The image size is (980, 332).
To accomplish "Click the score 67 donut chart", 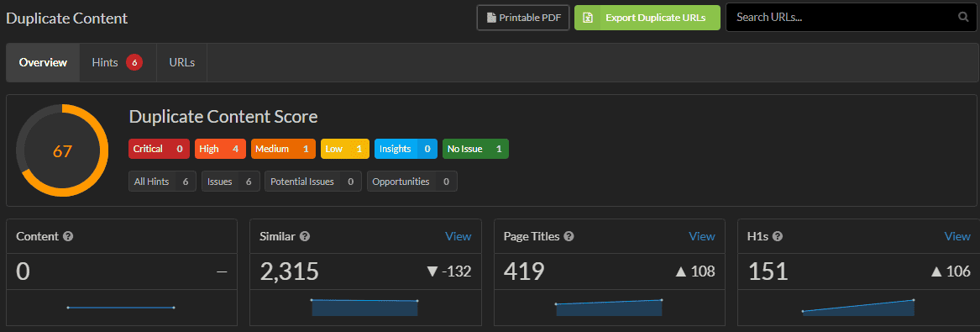I will [x=62, y=150].
